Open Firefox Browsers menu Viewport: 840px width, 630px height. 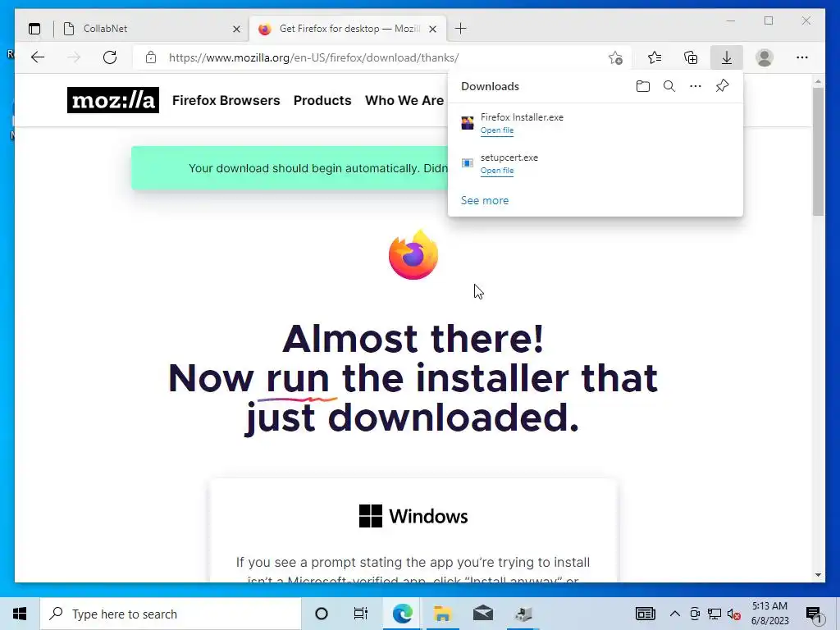(226, 100)
